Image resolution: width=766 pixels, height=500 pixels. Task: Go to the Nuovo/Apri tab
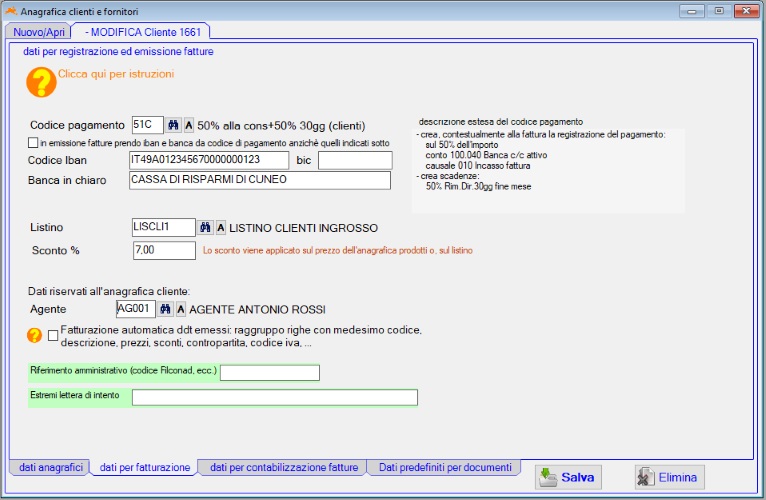coord(39,32)
